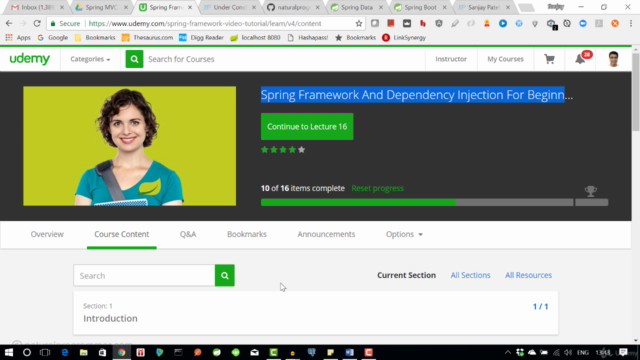Open the Thesaurus.com bookmark

(147, 38)
